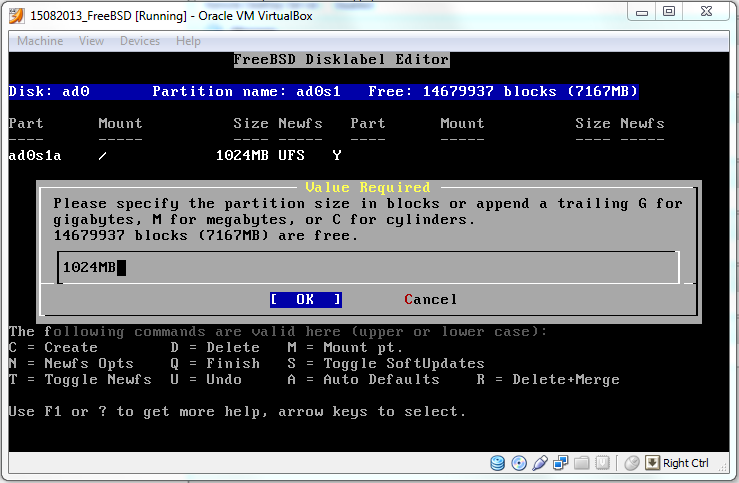The height and width of the screenshot is (483, 739).
Task: Click the network adapters status icon
Action: pyautogui.click(x=561, y=463)
